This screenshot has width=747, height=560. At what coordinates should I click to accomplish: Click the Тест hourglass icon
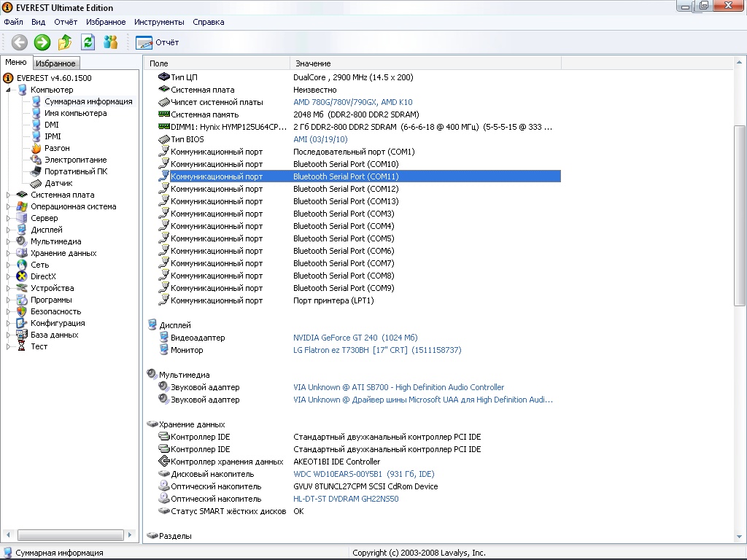click(x=21, y=346)
